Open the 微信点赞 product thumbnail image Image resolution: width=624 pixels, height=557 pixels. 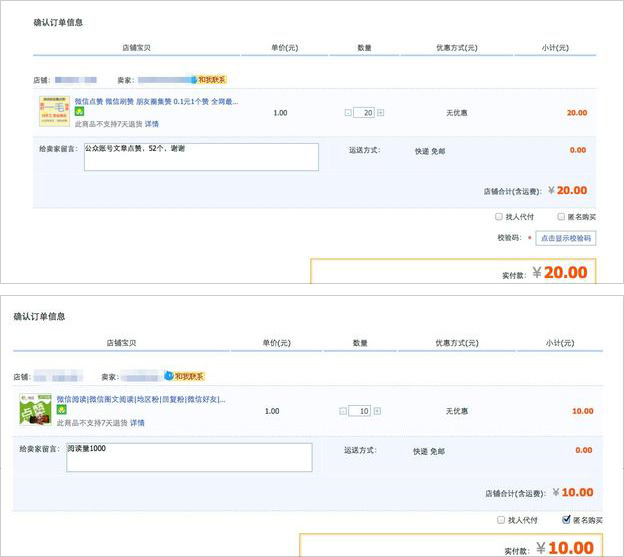[54, 111]
